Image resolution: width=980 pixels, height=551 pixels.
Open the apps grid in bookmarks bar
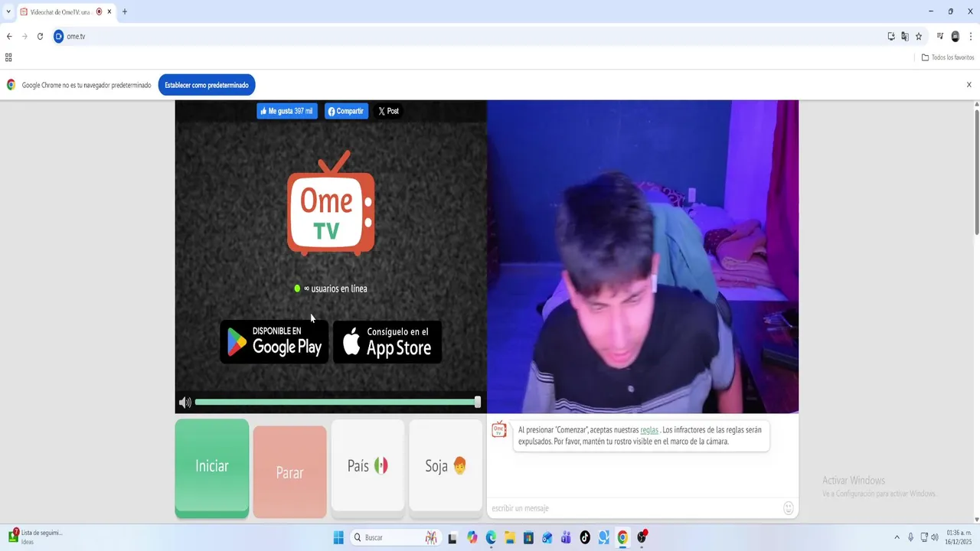pos(8,57)
